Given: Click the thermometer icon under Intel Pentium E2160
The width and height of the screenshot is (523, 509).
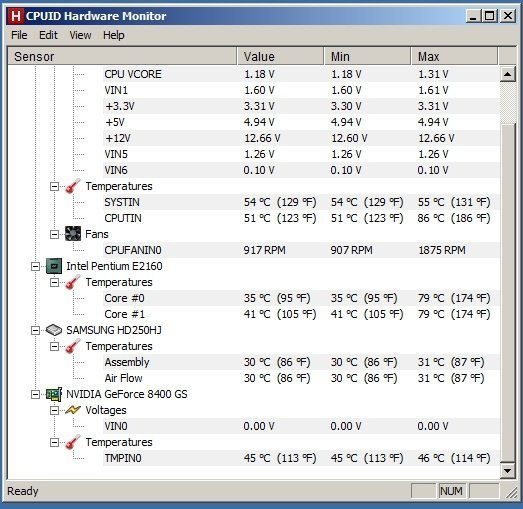Looking at the screenshot, I should pos(73,282).
